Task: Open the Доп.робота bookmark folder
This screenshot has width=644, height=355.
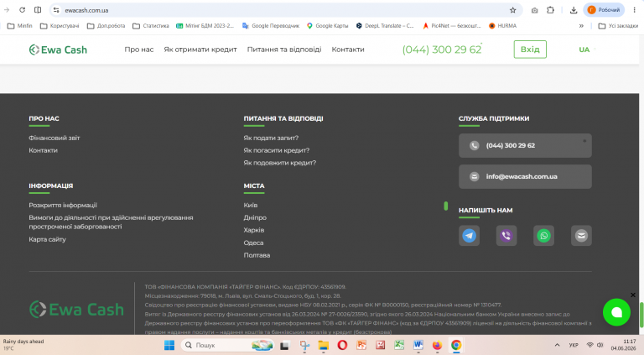Action: 106,25
